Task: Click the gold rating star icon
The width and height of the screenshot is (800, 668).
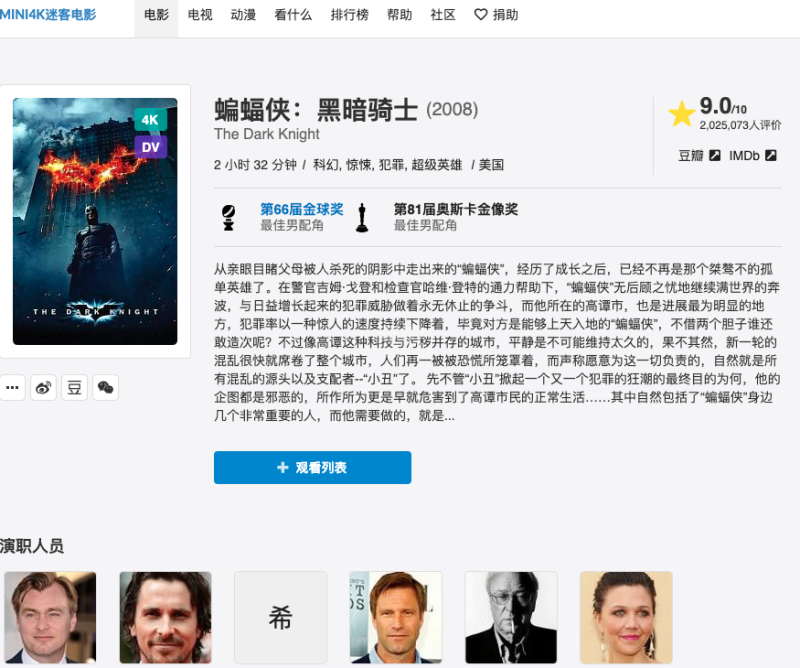Action: click(681, 114)
